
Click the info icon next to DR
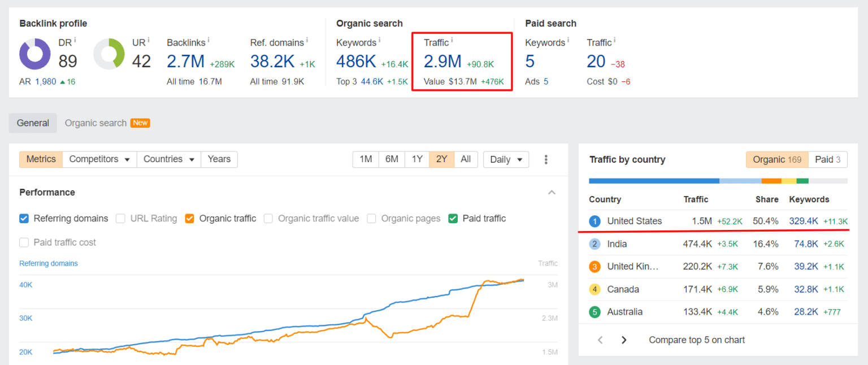75,40
